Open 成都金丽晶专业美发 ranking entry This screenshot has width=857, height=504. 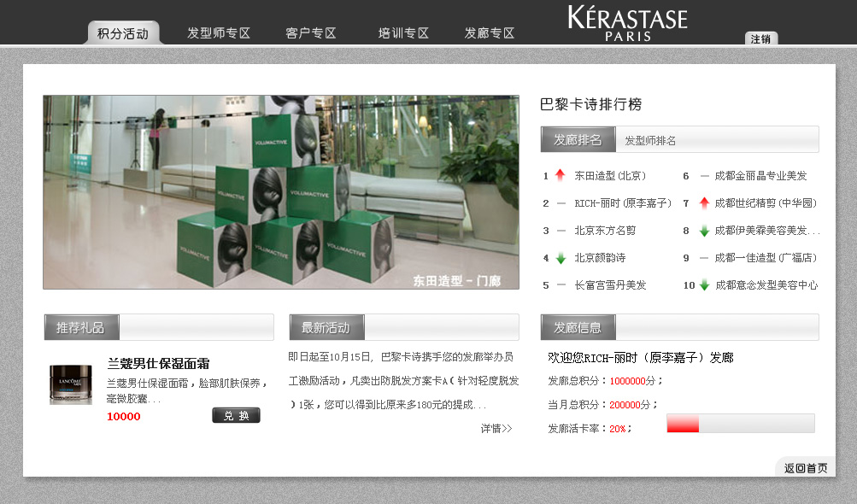[x=760, y=176]
